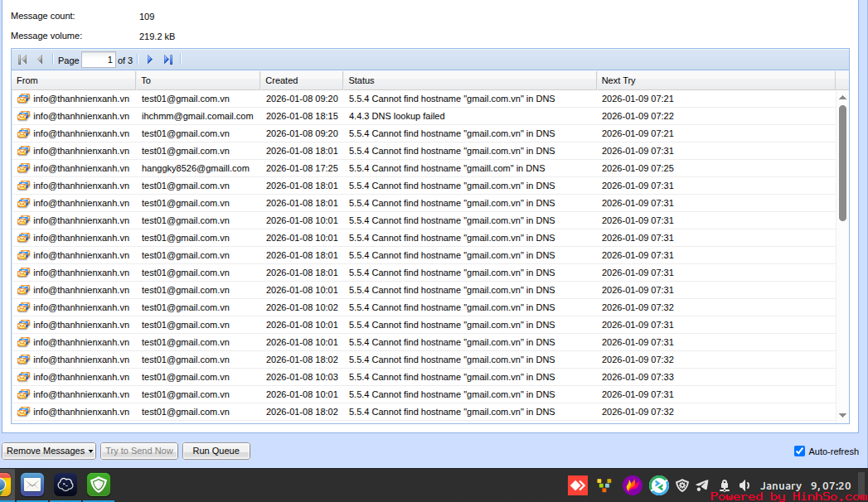The height and width of the screenshot is (502, 868).
Task: Jump to the last page of the queue
Action: click(168, 60)
